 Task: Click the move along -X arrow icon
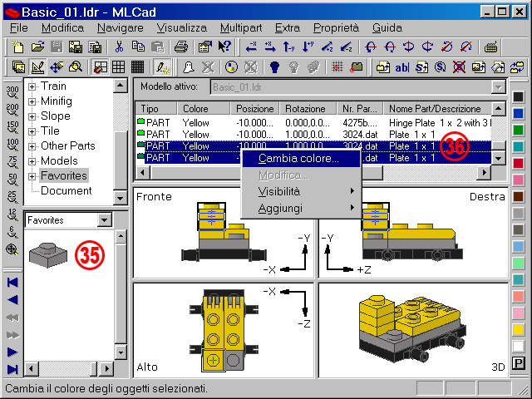point(251,47)
